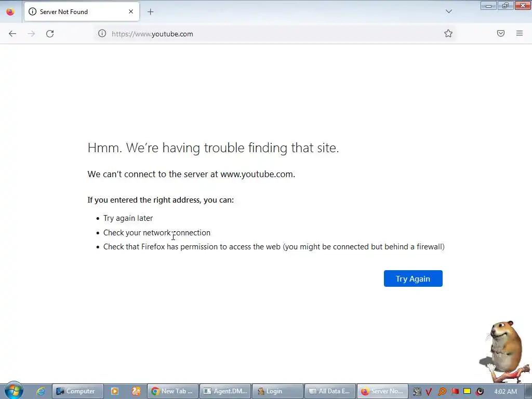Click the animated hamster desktop mascot

point(505,351)
